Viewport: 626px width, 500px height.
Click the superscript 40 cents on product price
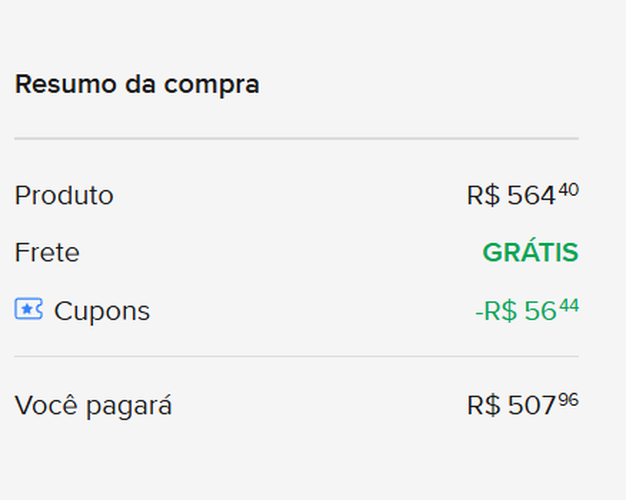pyautogui.click(x=568, y=189)
